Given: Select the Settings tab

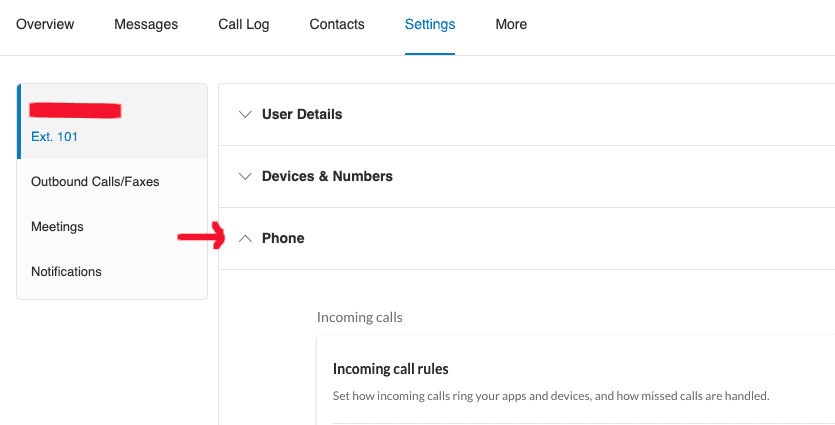Looking at the screenshot, I should pyautogui.click(x=430, y=24).
